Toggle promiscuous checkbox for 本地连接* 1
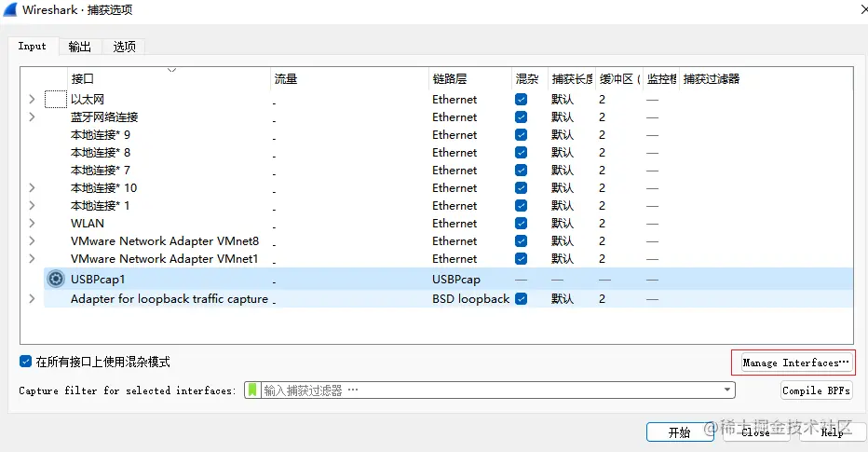Viewport: 868px width, 452px height. pos(521,206)
